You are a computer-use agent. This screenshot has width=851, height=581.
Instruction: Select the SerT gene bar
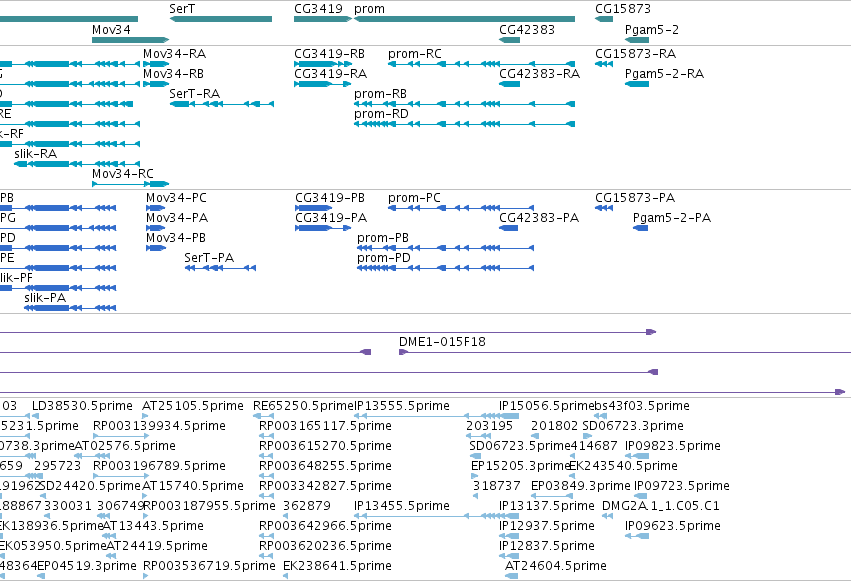(221, 19)
